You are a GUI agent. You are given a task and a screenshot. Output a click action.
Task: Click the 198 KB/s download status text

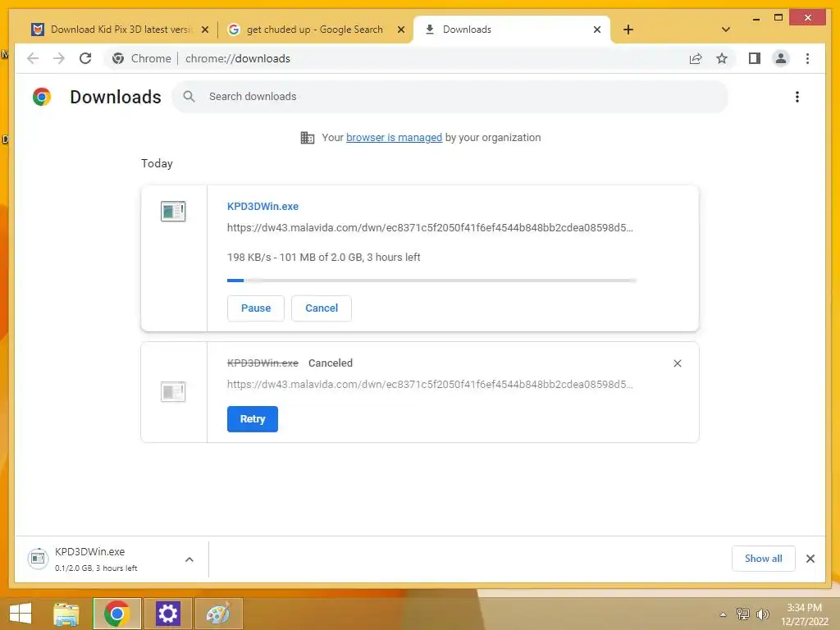323,257
